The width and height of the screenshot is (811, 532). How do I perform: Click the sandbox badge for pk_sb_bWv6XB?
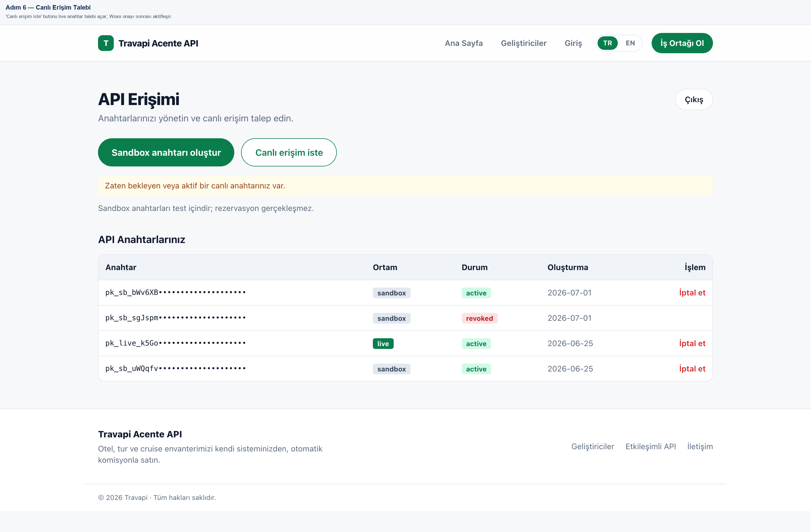(x=391, y=293)
